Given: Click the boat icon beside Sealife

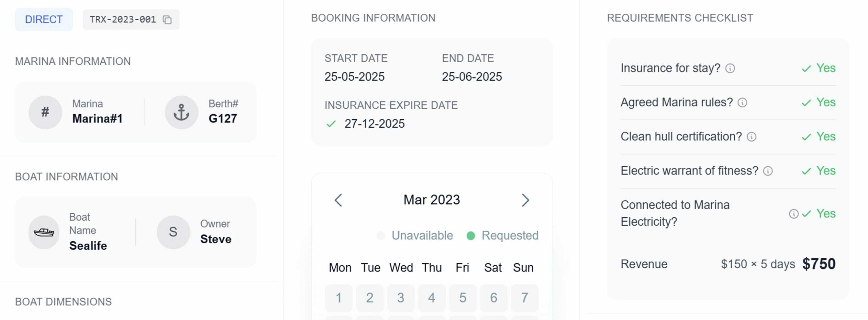Looking at the screenshot, I should (44, 232).
